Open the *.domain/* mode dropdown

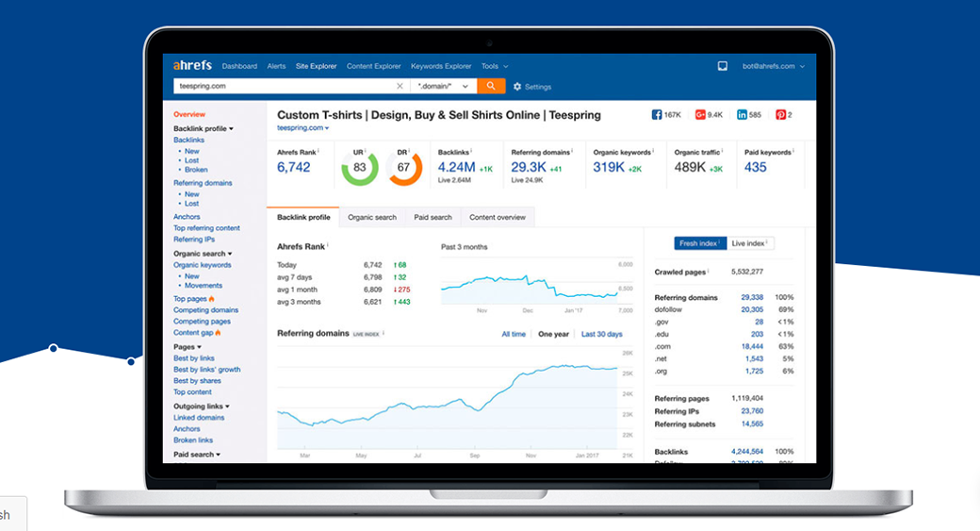point(442,86)
